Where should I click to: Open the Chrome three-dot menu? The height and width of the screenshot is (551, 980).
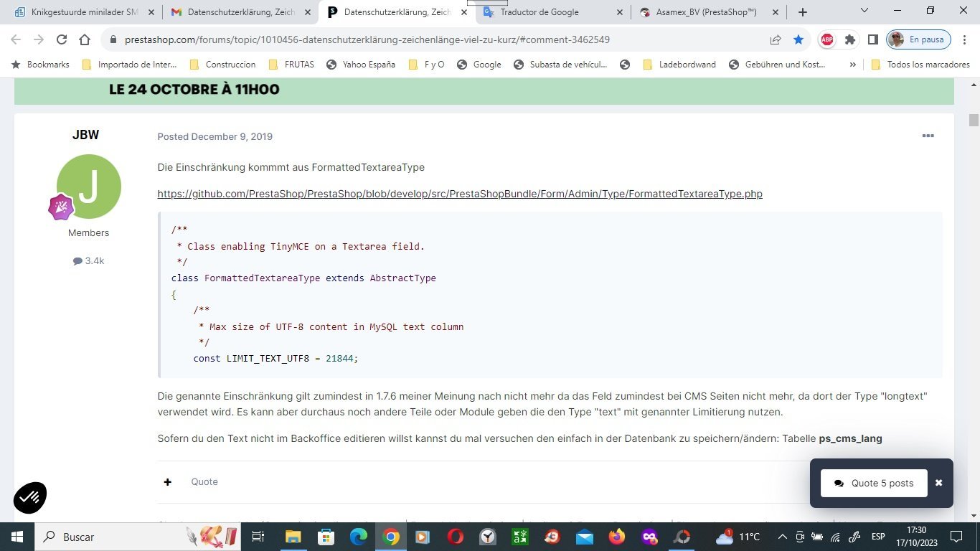966,40
